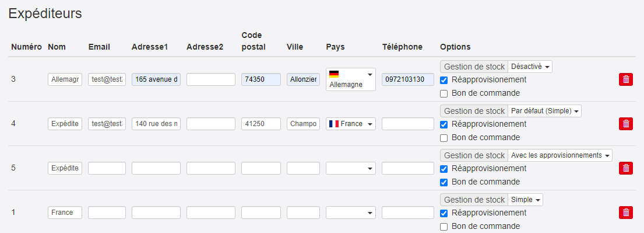
Task: Delete the France shipper row number 1
Action: pos(625,213)
